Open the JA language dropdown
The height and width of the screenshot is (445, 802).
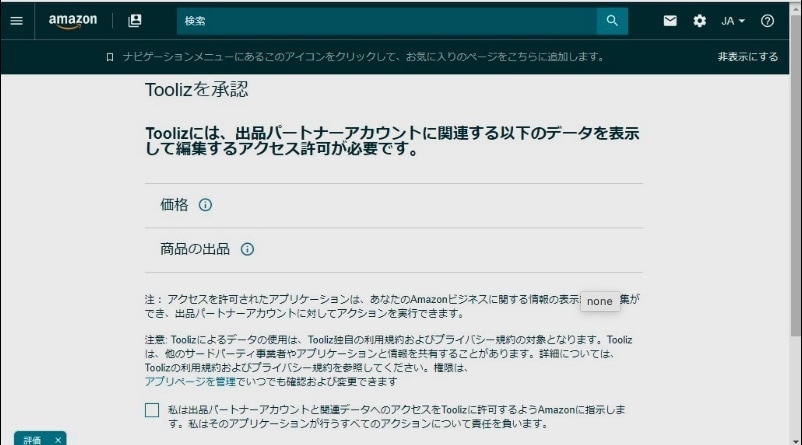click(732, 21)
